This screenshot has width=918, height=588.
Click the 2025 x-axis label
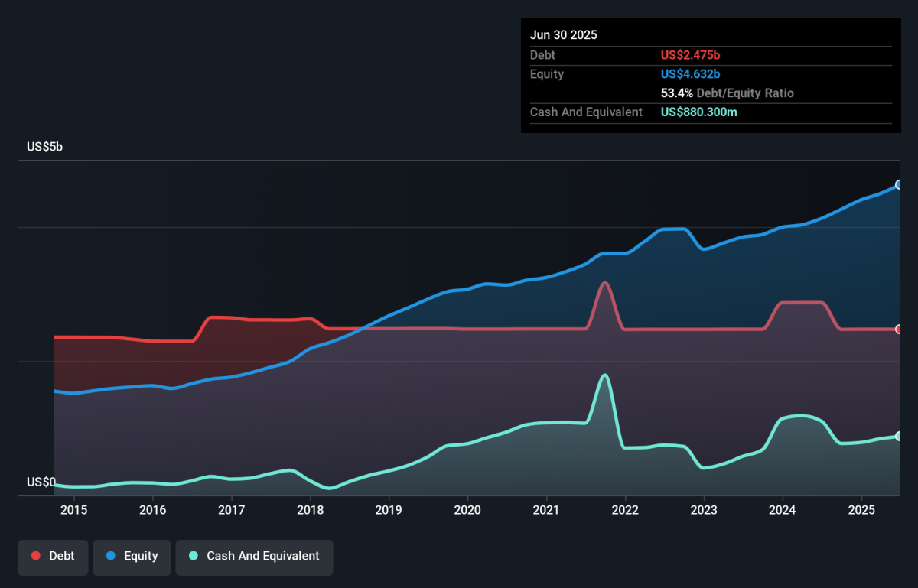click(x=861, y=509)
